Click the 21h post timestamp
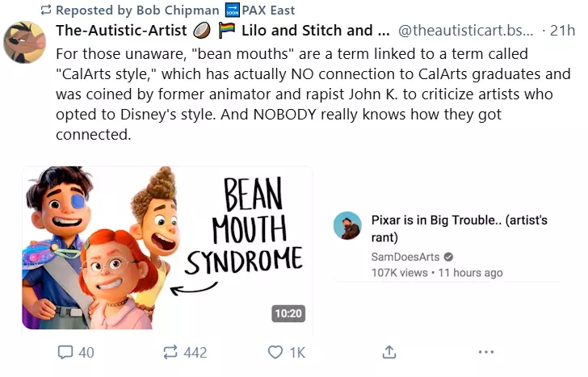This screenshot has width=588, height=377. point(562,31)
